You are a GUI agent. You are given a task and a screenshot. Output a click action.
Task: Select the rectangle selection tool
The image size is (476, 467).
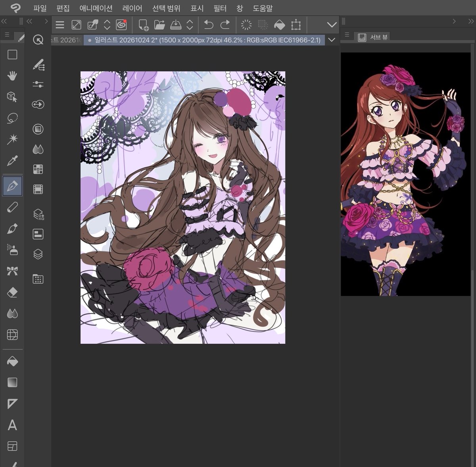[12, 54]
